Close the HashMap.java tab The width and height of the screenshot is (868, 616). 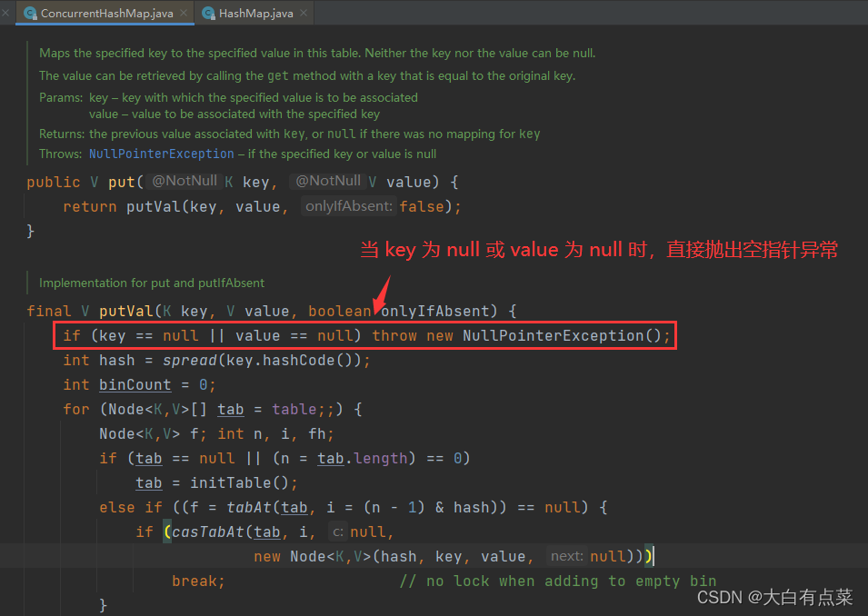coord(304,13)
